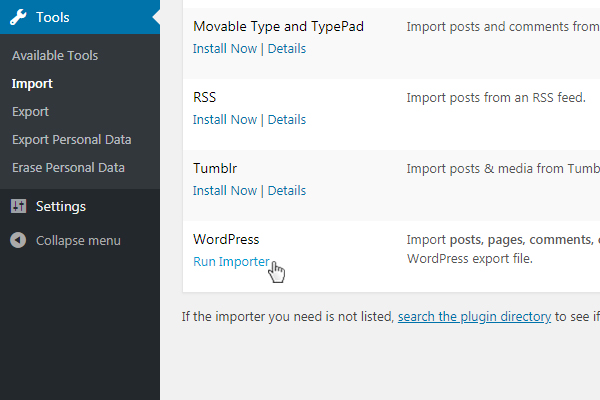Click the Settings sliders icon
Image resolution: width=600 pixels, height=400 pixels.
click(18, 206)
